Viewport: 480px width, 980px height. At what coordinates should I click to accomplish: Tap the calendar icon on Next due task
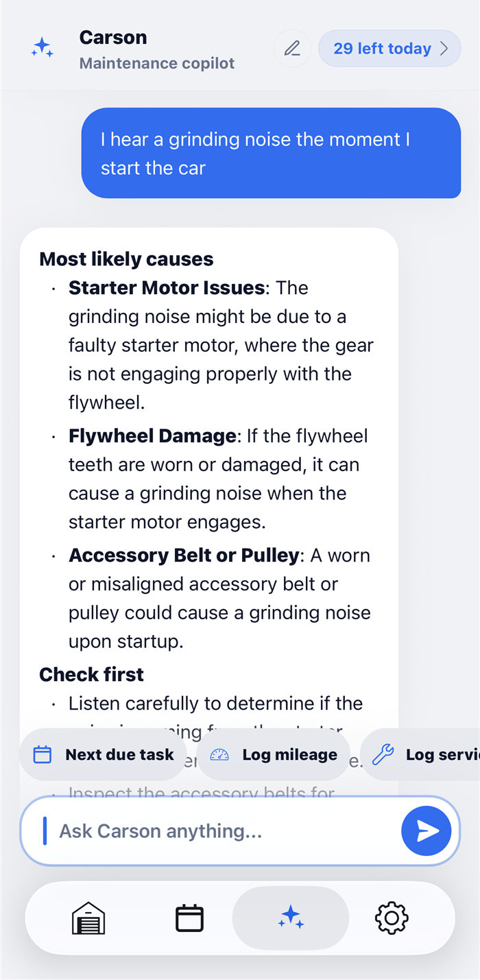coord(43,754)
